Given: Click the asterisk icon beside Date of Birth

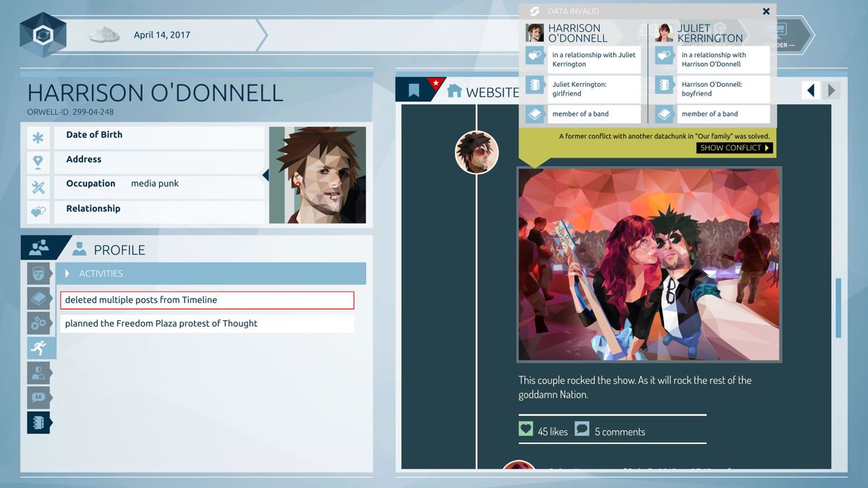Looking at the screenshot, I should point(39,137).
